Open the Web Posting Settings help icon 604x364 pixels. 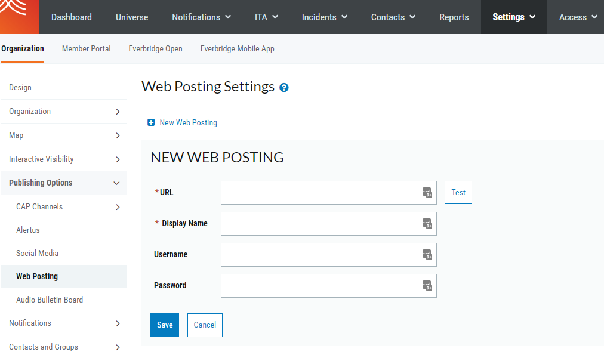click(283, 87)
